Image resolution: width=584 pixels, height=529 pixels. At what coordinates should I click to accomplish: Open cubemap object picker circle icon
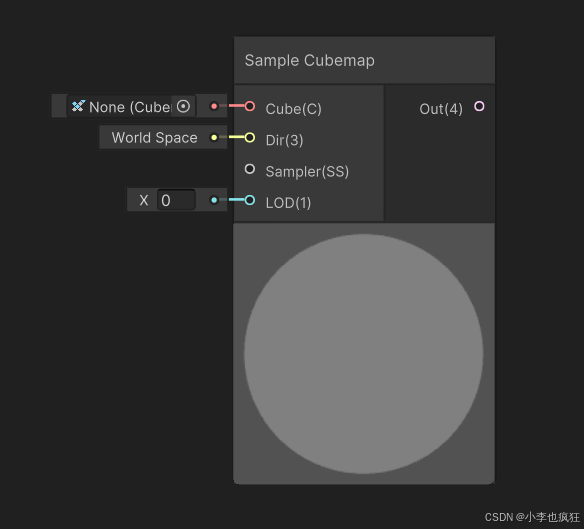tap(183, 107)
